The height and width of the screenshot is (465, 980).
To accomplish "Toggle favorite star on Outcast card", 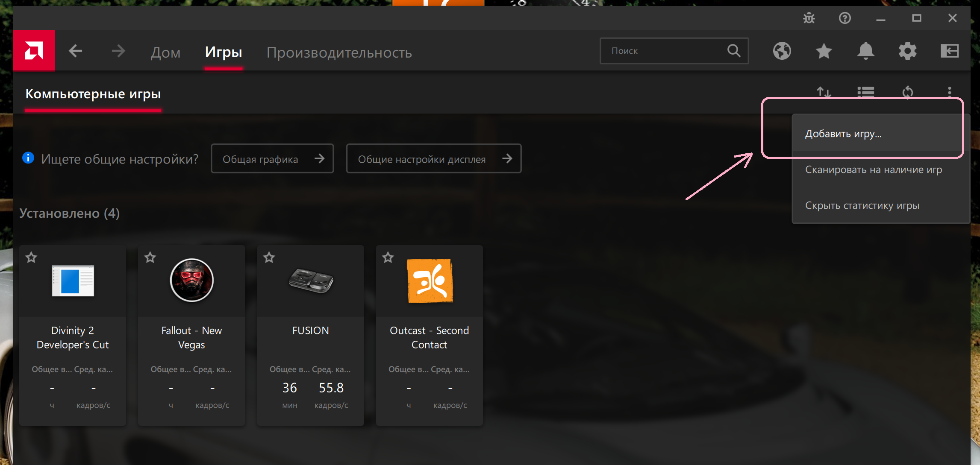I will 388,257.
